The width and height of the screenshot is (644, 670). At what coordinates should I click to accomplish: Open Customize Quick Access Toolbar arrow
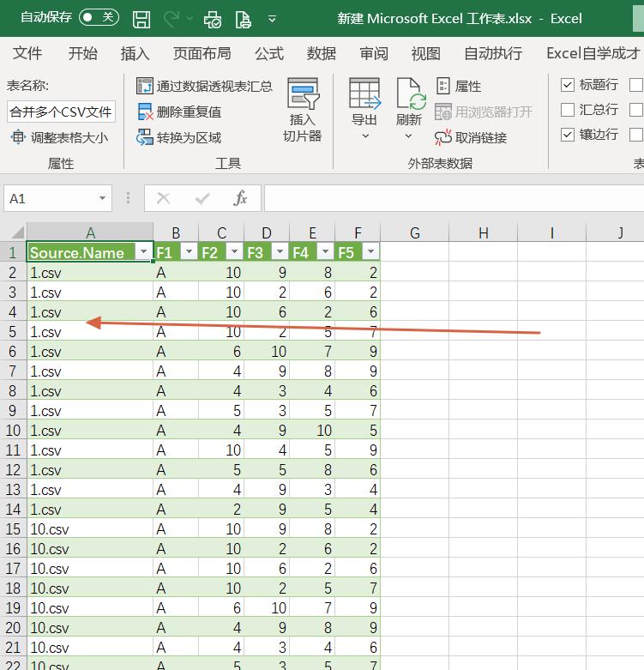pos(272,19)
